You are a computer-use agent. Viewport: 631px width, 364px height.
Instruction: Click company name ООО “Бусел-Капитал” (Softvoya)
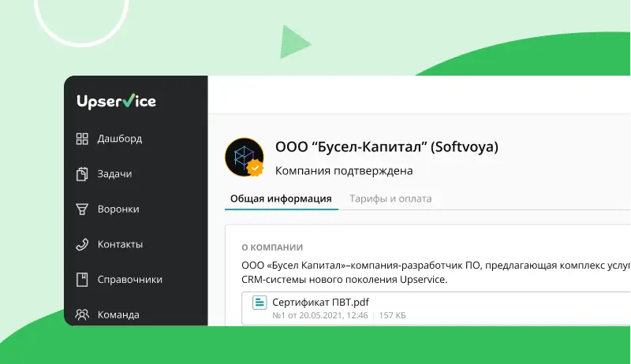coord(386,147)
